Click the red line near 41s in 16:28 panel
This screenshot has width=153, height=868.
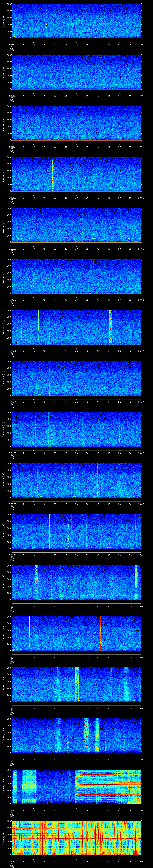tap(100, 634)
